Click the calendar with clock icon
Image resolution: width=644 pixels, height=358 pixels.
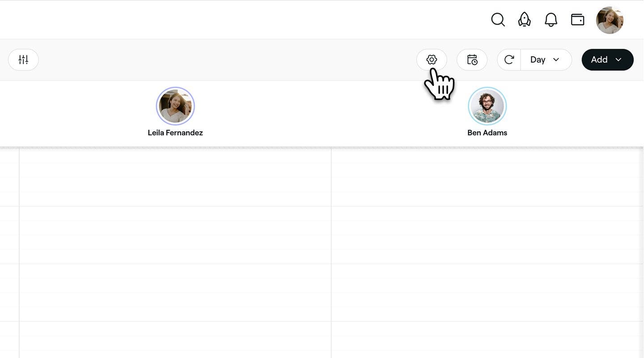472,60
